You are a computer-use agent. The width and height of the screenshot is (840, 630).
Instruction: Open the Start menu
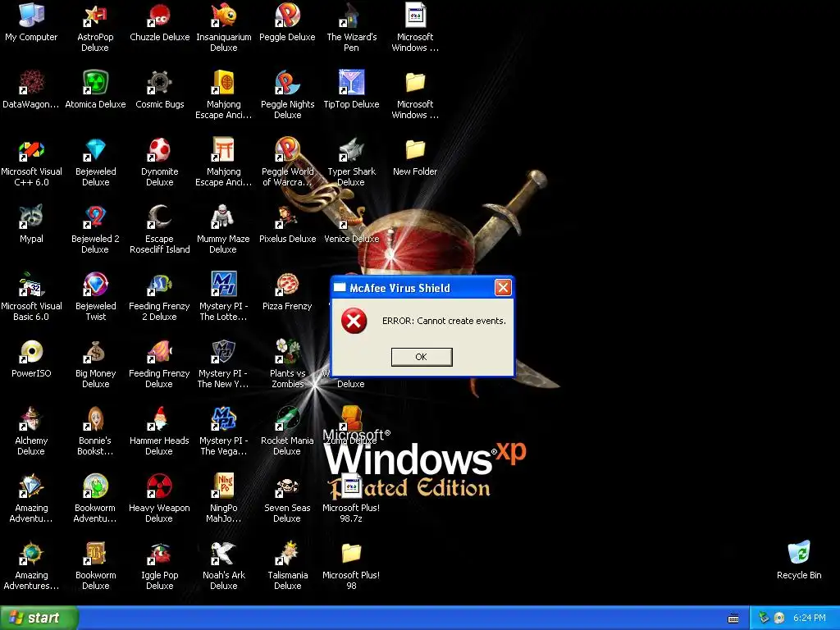39,618
